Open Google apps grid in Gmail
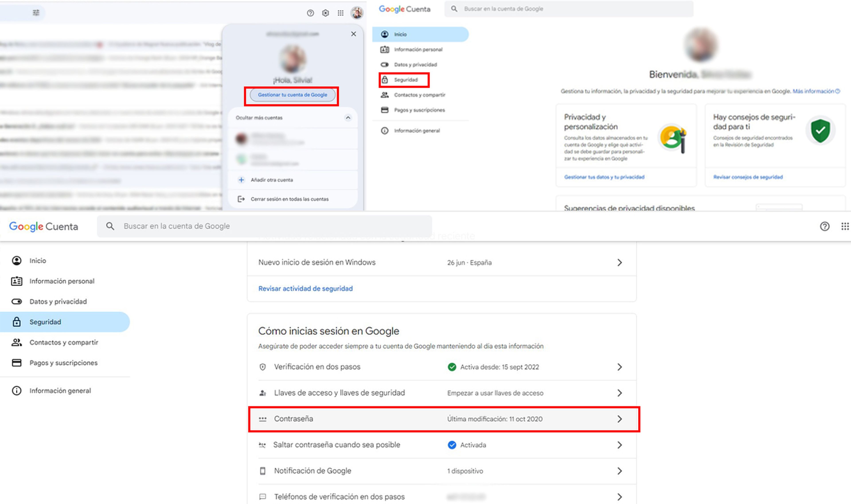 pyautogui.click(x=340, y=13)
